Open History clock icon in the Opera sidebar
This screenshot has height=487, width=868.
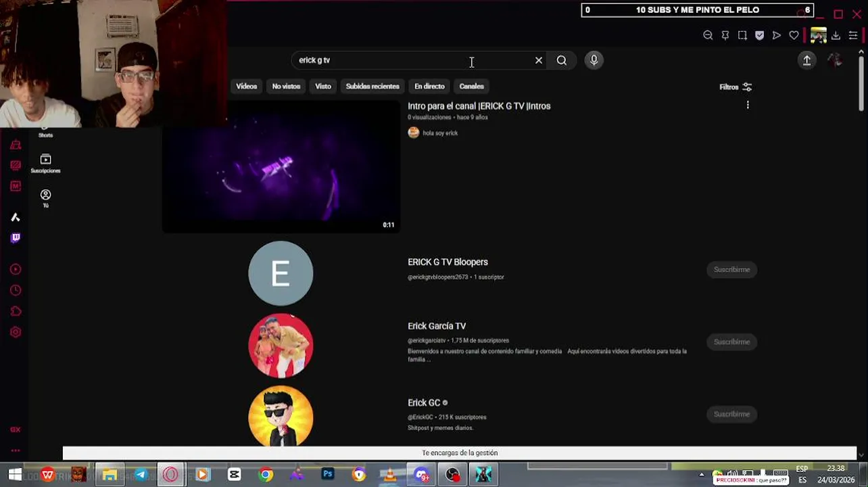(x=16, y=290)
